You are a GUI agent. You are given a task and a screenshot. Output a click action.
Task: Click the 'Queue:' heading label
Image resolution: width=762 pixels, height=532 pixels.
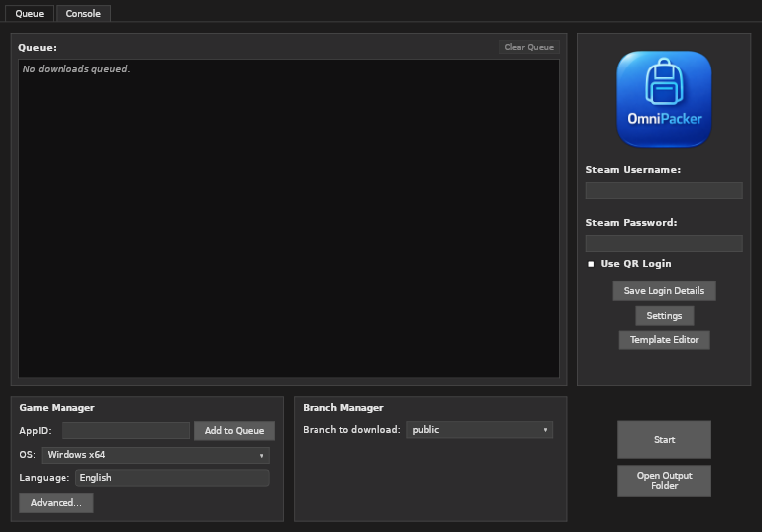tap(37, 48)
